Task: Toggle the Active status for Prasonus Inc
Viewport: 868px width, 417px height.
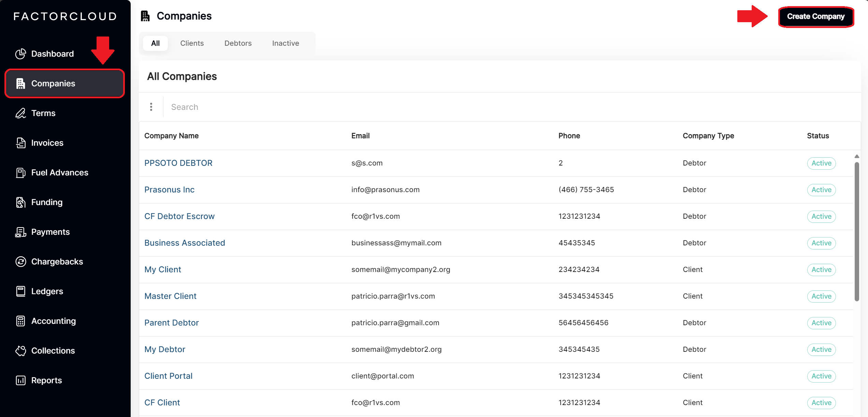Action: 821,190
